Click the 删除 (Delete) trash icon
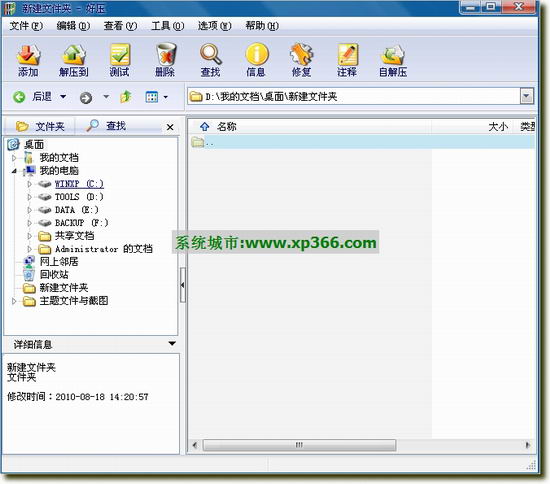550x484 pixels. click(x=165, y=60)
